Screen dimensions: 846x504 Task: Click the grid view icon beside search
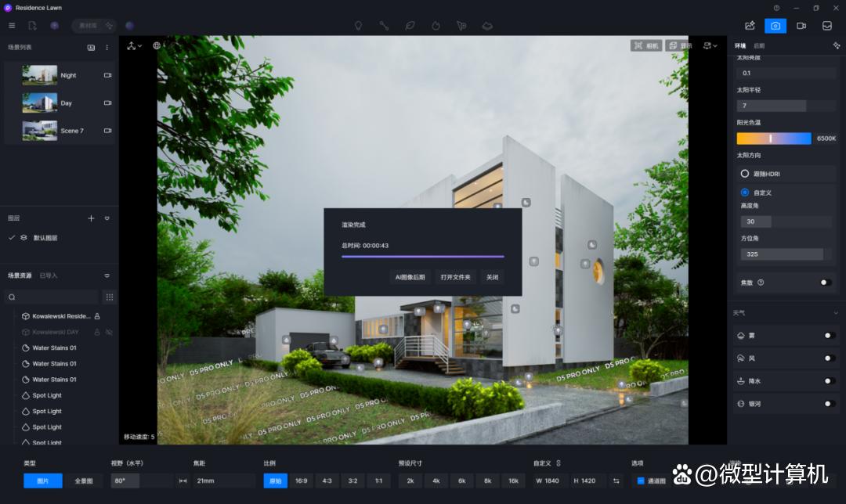[x=109, y=297]
